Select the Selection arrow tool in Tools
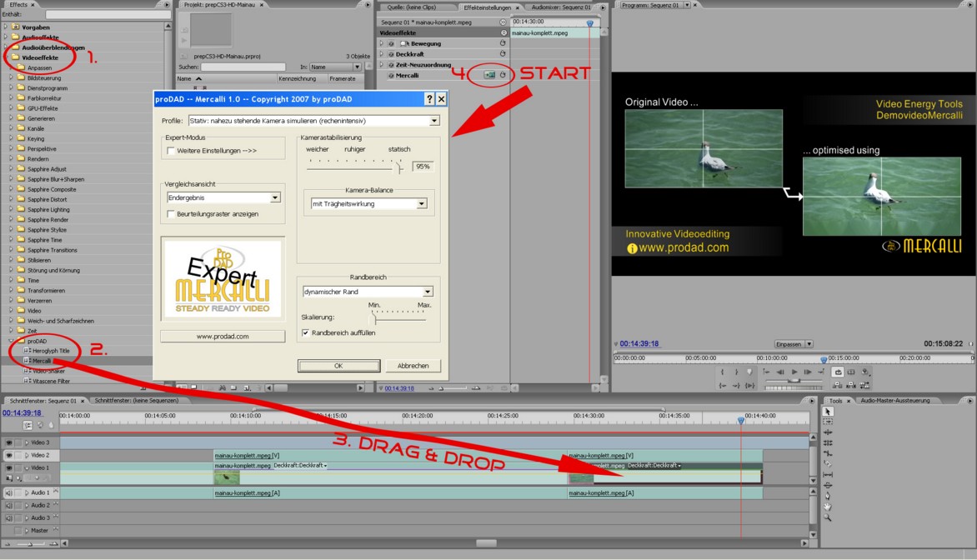 (828, 412)
